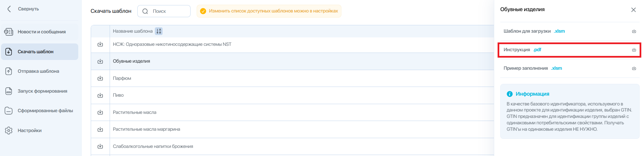Screen dimensions: 644x156
Task: Click the yellow checkmark notice icon
Action: 203,11
